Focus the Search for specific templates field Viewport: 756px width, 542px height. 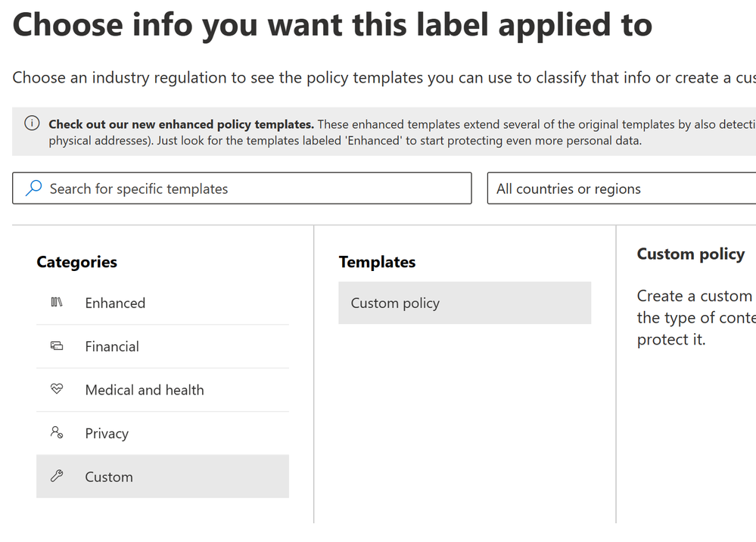[x=242, y=188]
